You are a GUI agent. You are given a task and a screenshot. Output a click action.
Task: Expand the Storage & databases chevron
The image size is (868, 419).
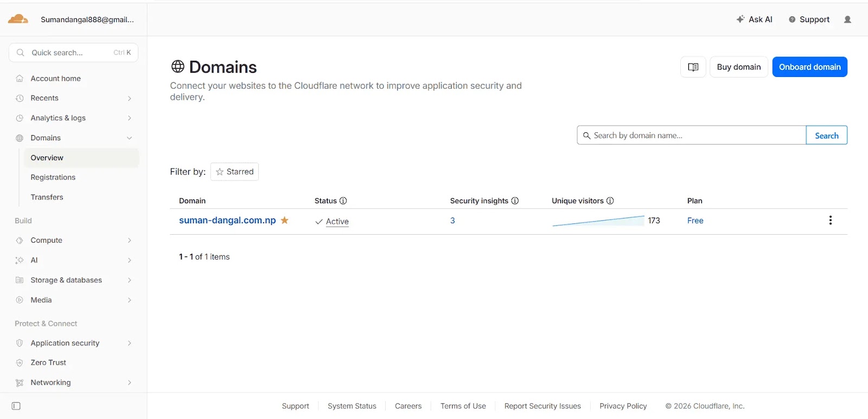pyautogui.click(x=129, y=280)
